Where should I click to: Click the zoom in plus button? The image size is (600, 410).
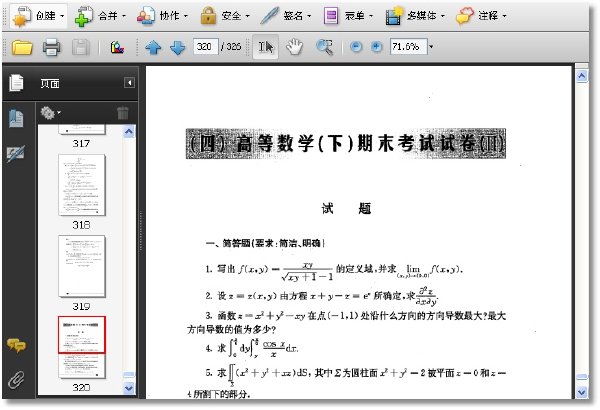coord(377,47)
